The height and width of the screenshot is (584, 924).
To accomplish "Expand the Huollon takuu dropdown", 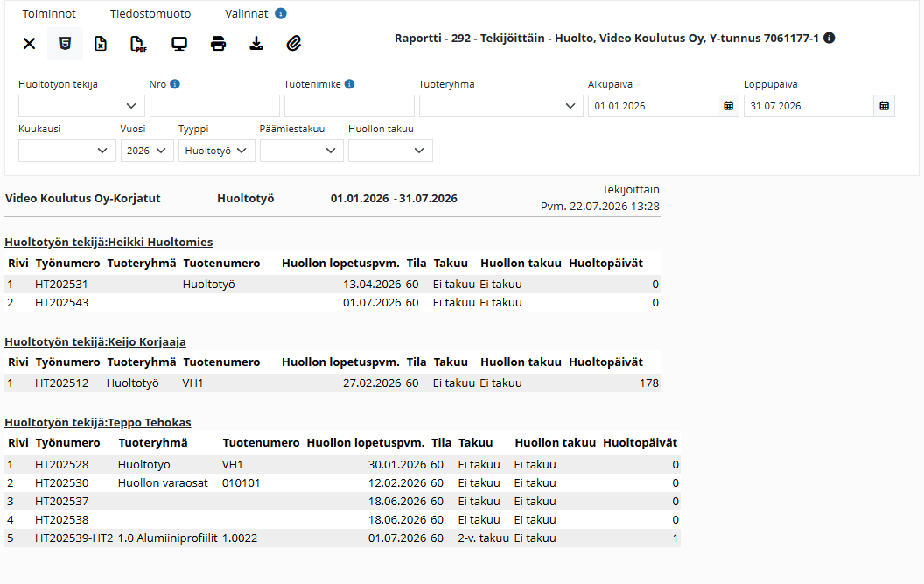I will (x=390, y=151).
